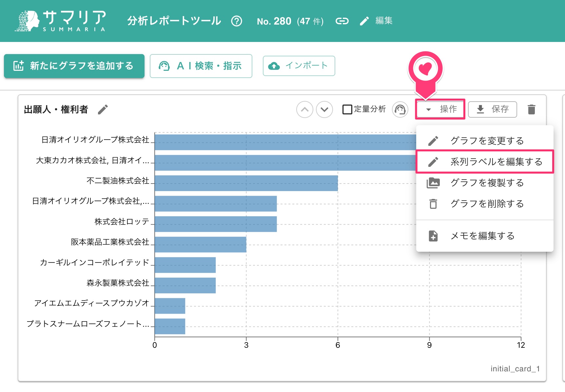Click the bar for 森永製菓株式会社
The width and height of the screenshot is (565, 392).
(185, 285)
